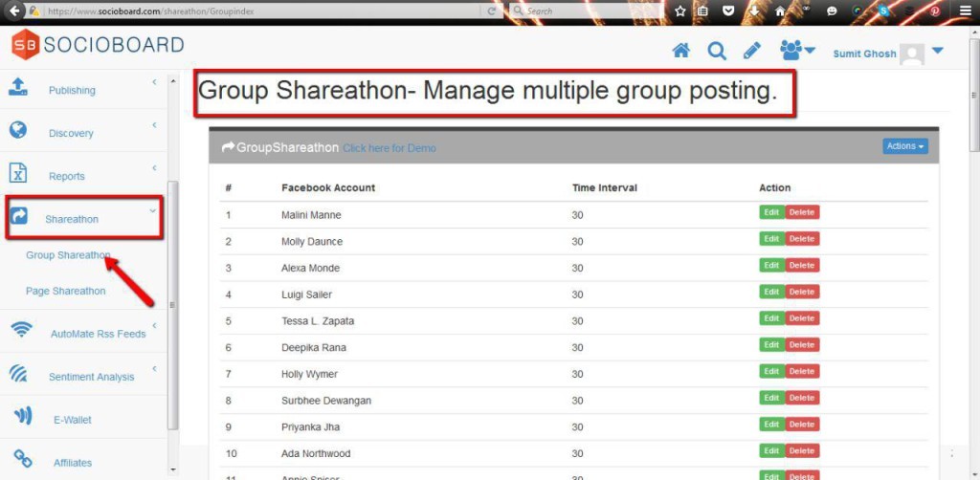Open the Actions dropdown button
Viewport: 980px width, 480px height.
click(x=905, y=146)
